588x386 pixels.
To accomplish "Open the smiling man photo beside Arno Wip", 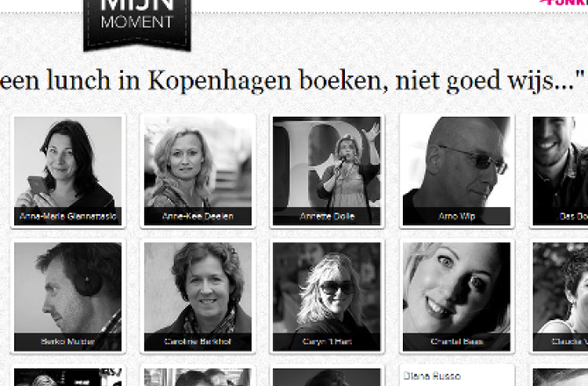I will pyautogui.click(x=560, y=171).
